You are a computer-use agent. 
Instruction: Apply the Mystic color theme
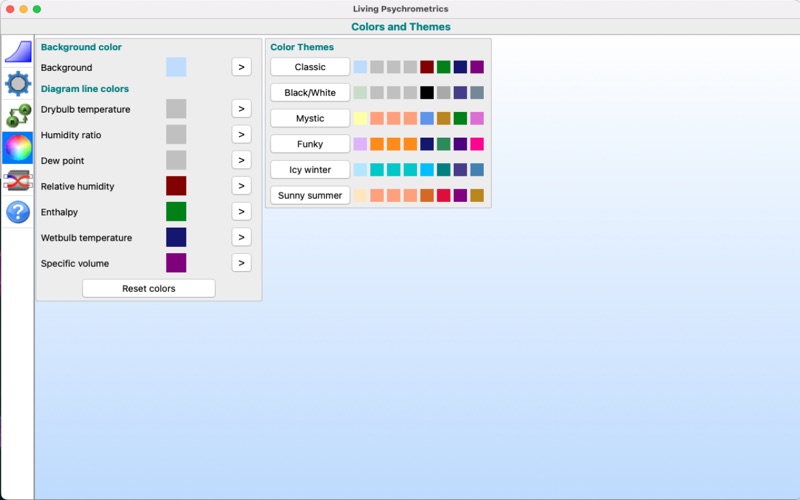pos(310,118)
